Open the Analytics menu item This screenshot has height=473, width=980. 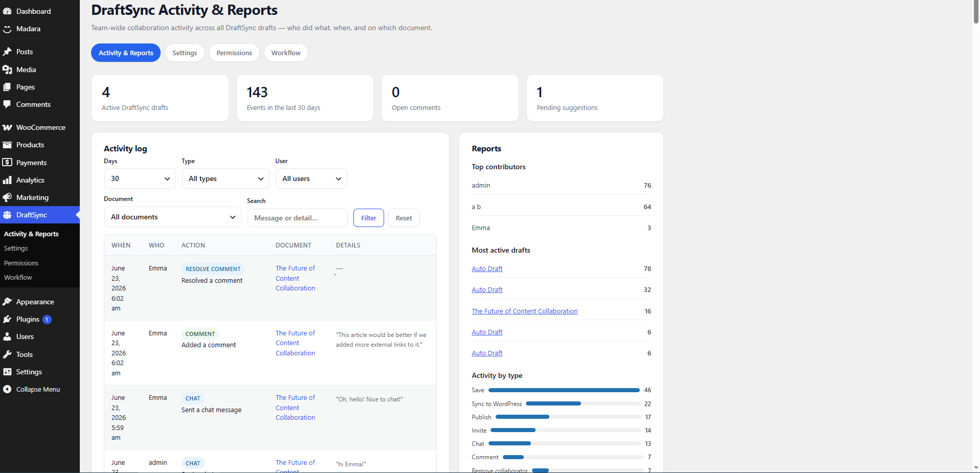pos(40,180)
